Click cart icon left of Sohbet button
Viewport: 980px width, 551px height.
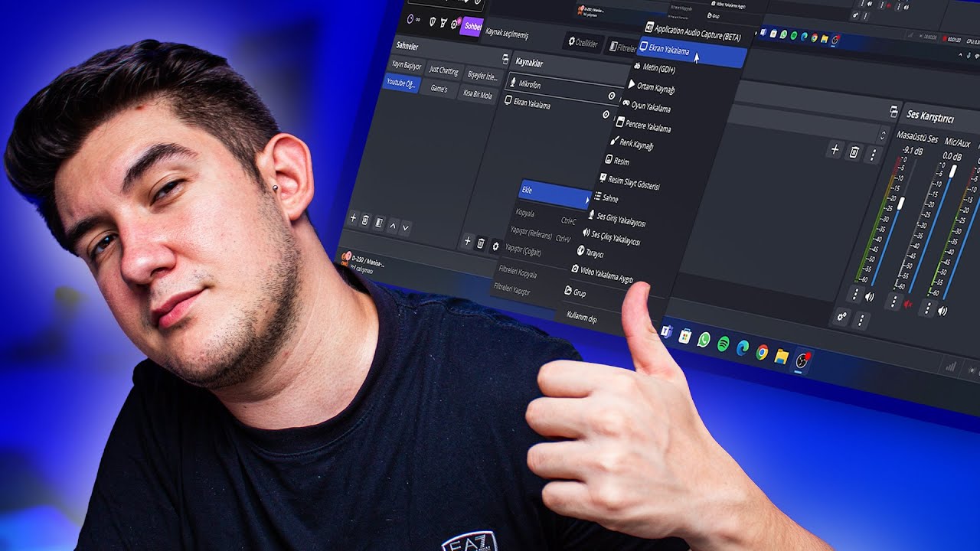point(444,24)
